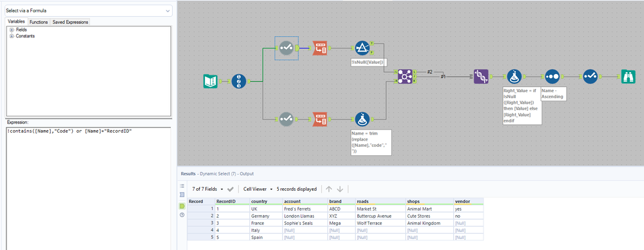The image size is (644, 250).
Task: Select the Text Input book tool on canvas
Action: pyautogui.click(x=210, y=81)
